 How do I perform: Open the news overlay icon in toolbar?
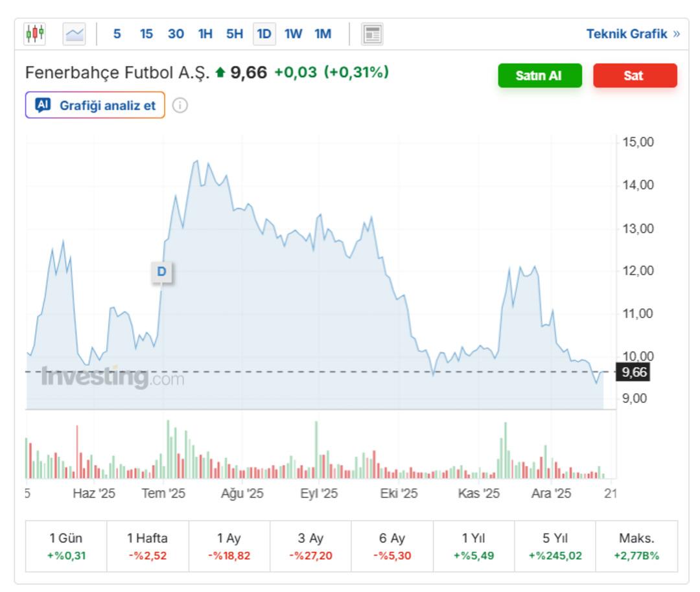(372, 34)
